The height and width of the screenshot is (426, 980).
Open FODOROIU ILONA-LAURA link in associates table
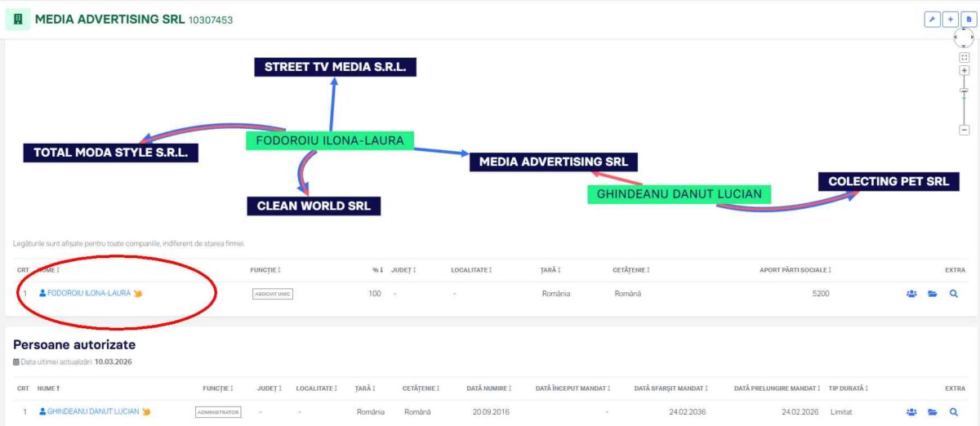tap(88, 293)
